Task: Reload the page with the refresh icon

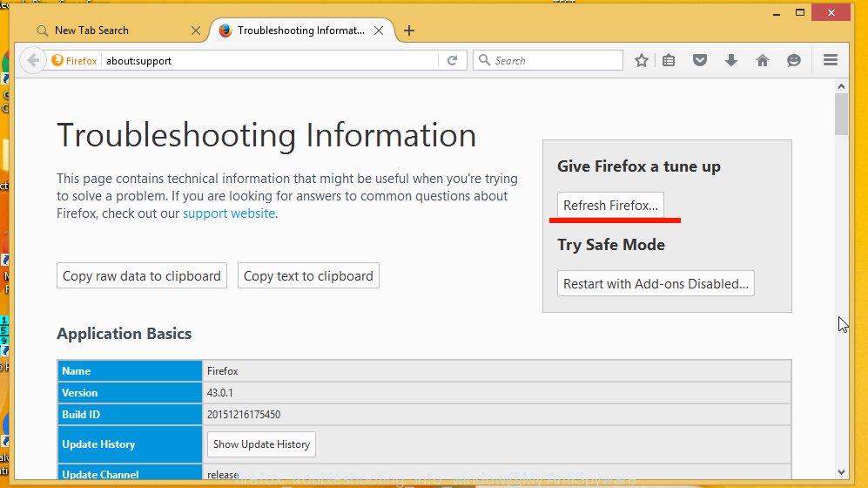Action: (452, 61)
